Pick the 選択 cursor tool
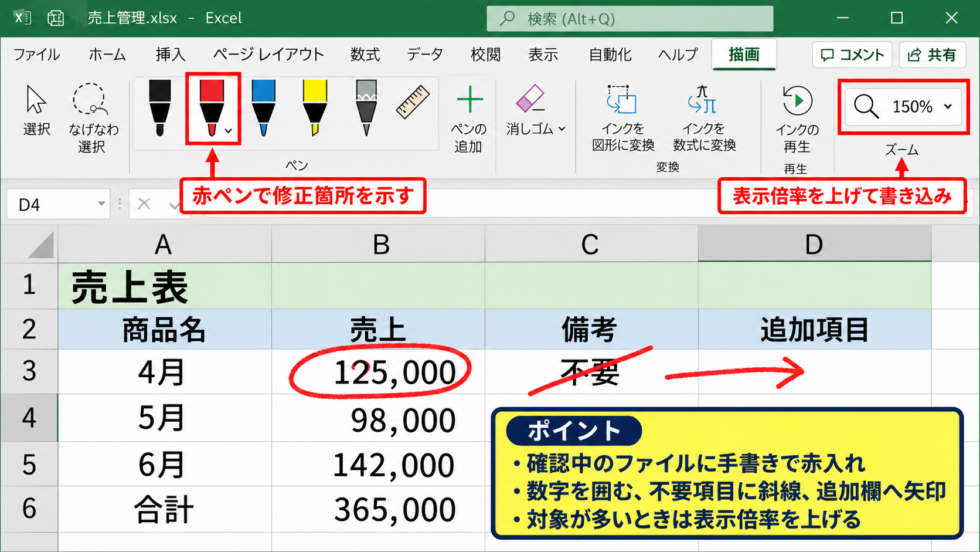Screen dimensions: 980x552 (36, 110)
